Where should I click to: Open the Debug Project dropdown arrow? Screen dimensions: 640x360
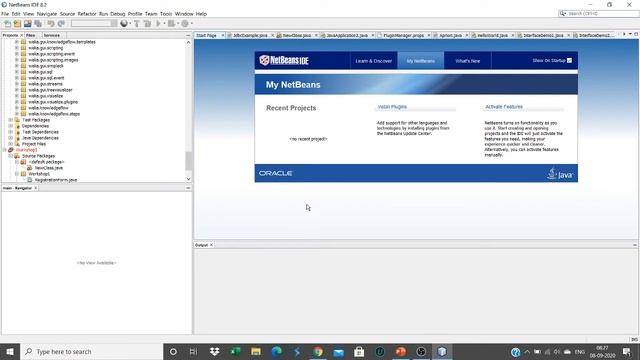(178, 24)
